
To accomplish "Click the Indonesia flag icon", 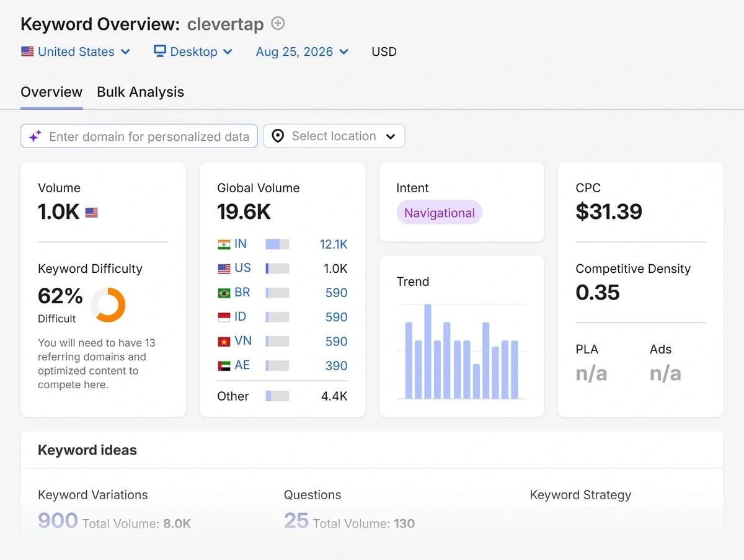I will click(x=224, y=317).
